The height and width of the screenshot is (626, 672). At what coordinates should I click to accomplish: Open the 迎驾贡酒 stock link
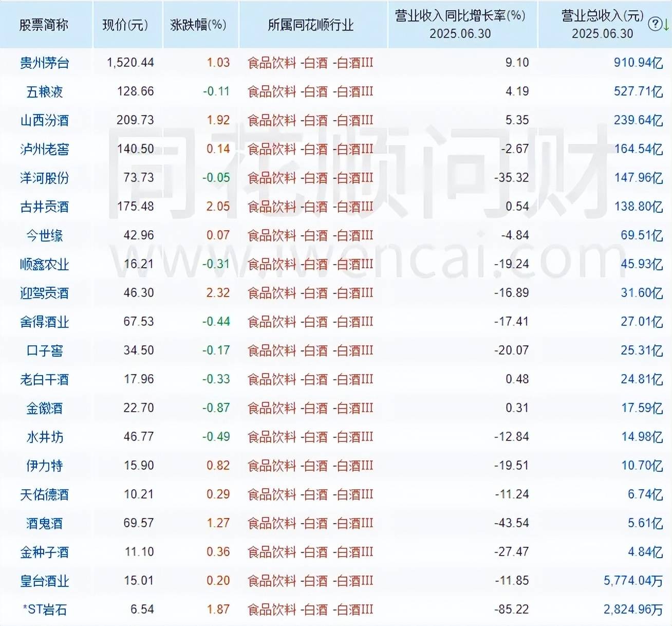pyautogui.click(x=45, y=293)
